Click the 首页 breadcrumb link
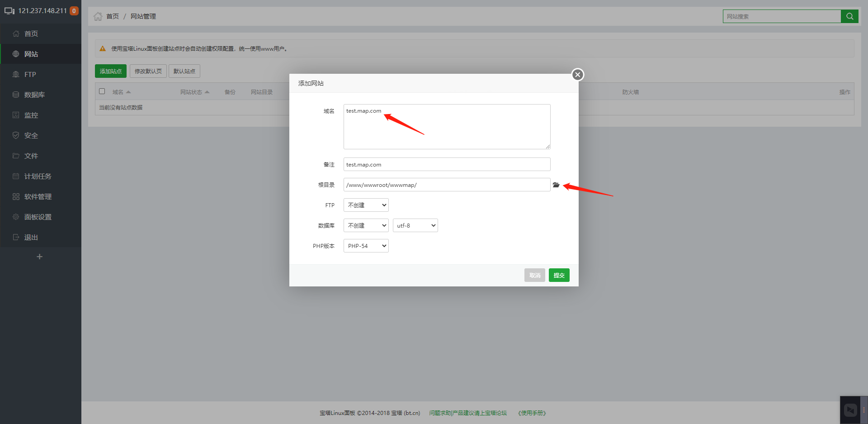The height and width of the screenshot is (424, 868). [113, 16]
